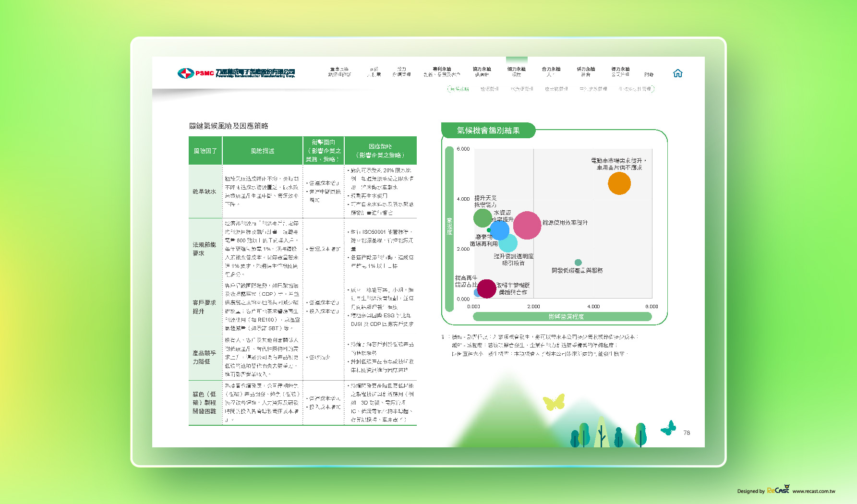Click the 風險描述 table header
Image resolution: width=857 pixels, height=504 pixels.
(263, 151)
